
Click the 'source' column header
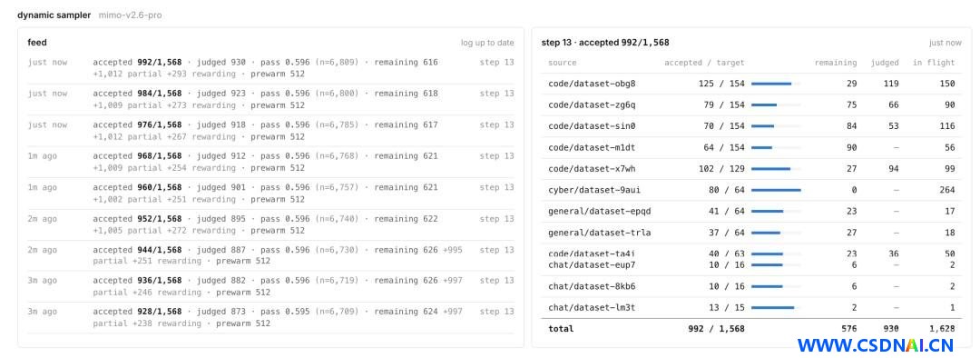563,63
